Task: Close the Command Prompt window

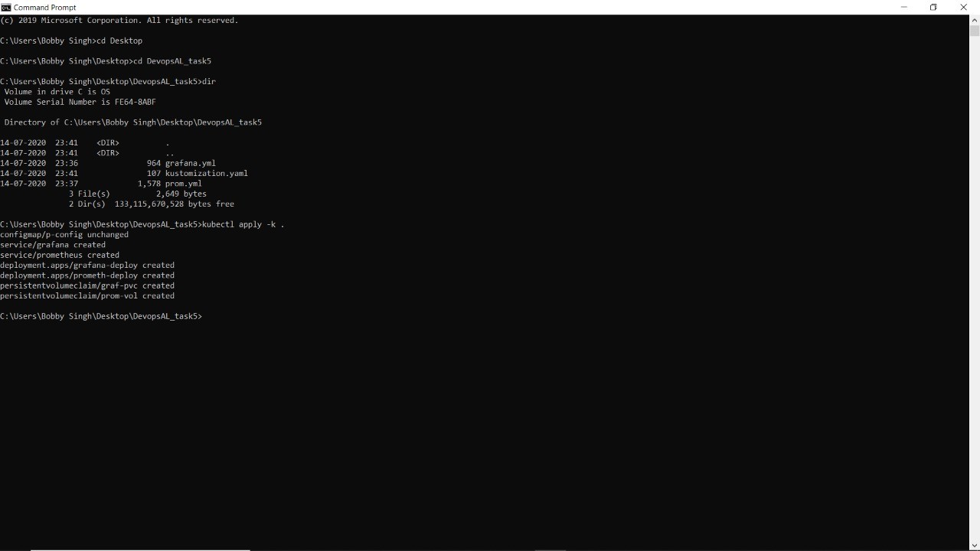Action: (x=963, y=7)
